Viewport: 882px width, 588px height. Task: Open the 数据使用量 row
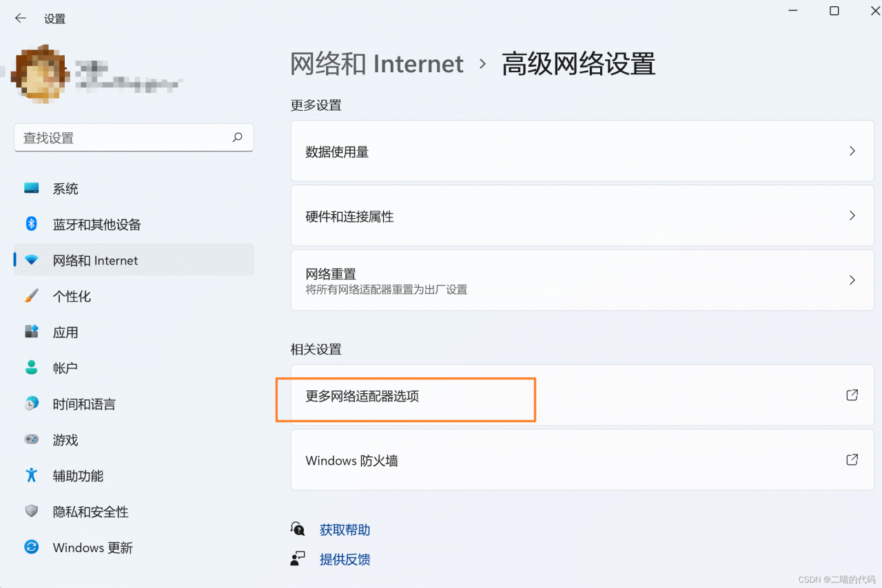coord(582,151)
